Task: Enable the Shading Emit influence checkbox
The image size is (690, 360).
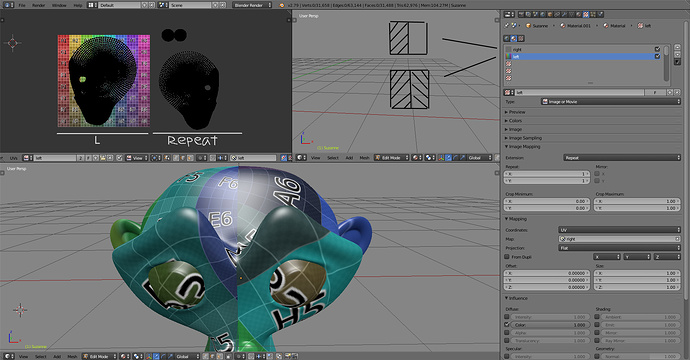Action: 597,325
